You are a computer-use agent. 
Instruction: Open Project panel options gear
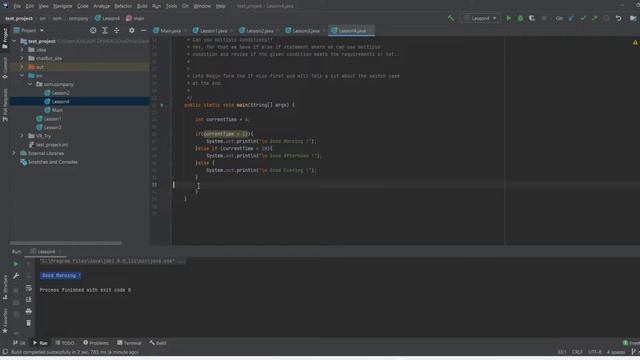(131, 31)
